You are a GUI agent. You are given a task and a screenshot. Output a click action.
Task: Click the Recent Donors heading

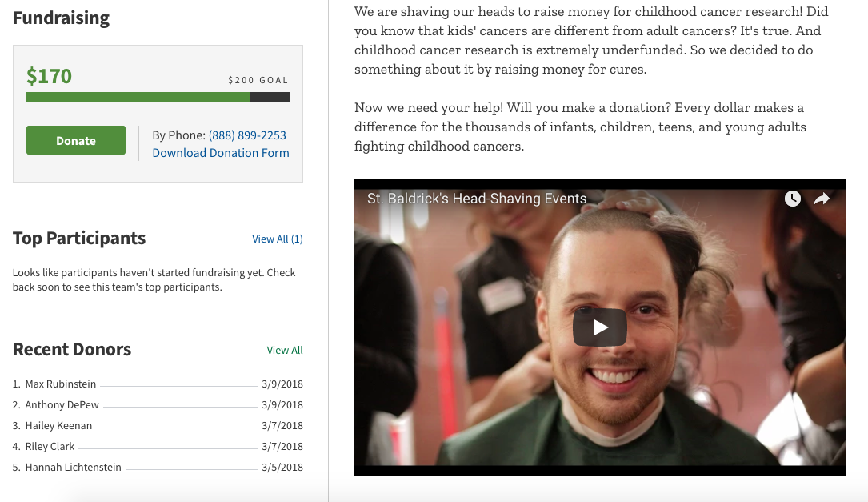click(72, 350)
